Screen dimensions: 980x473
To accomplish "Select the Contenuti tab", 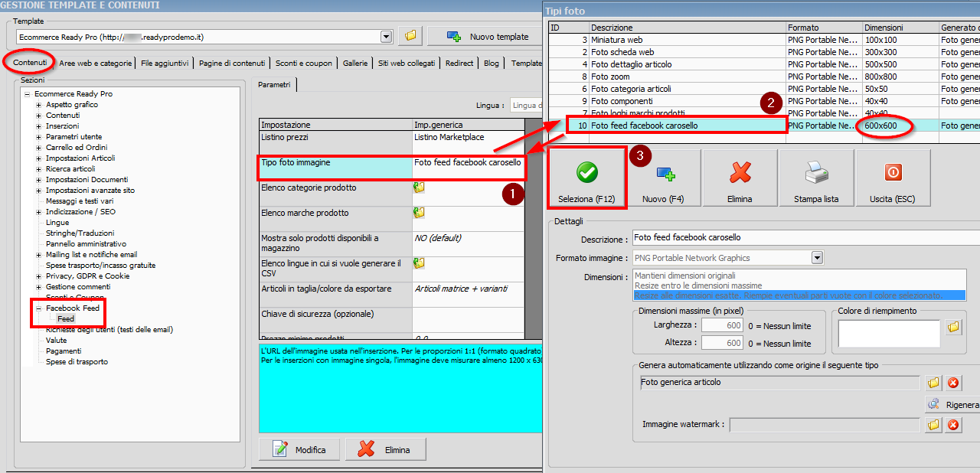I will pyautogui.click(x=31, y=62).
